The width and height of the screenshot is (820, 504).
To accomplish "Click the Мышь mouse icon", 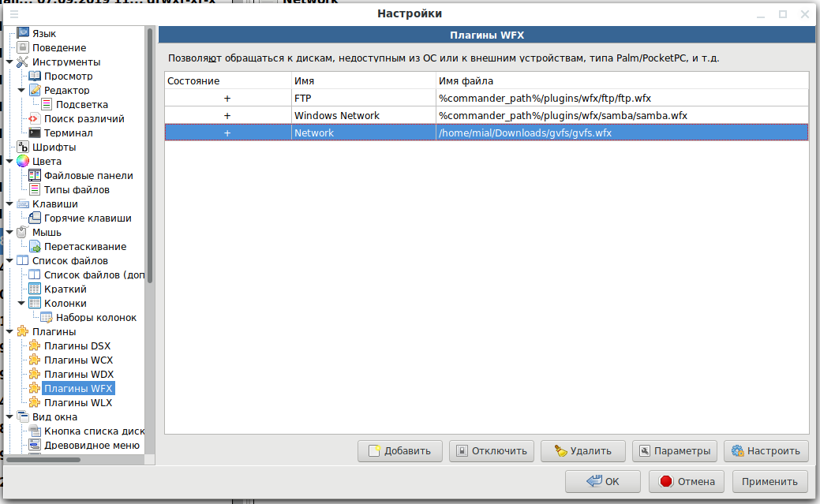I will pos(22,232).
